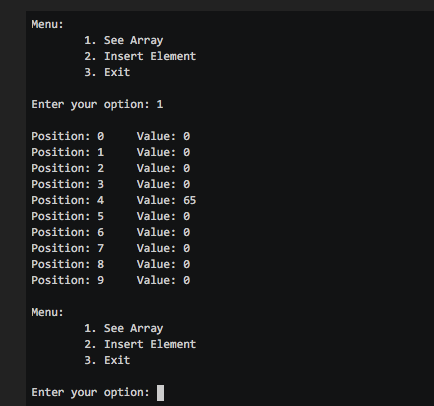Click the 'Position: 0' output line
This screenshot has height=406, width=434.
tap(111, 136)
